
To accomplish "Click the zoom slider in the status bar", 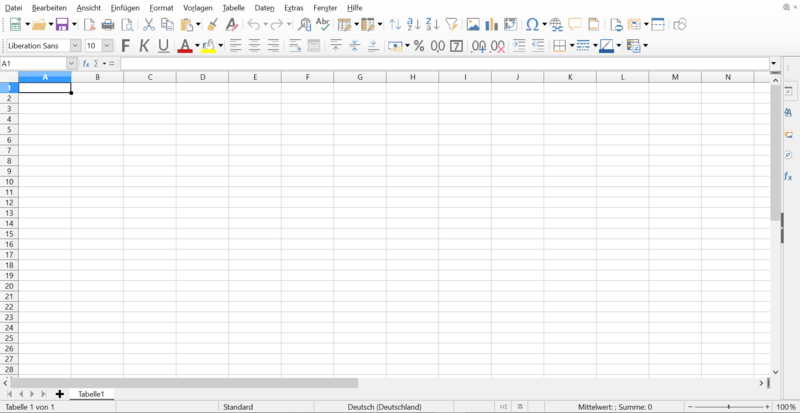I will click(734, 407).
